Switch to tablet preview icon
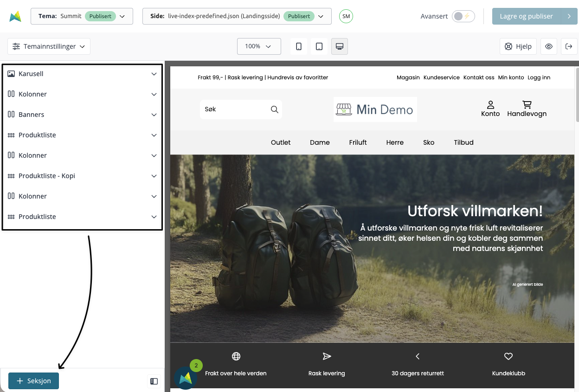 tap(319, 46)
